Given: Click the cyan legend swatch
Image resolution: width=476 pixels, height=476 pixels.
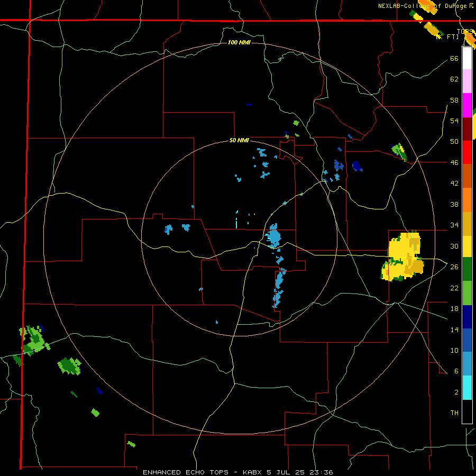Looking at the screenshot, I should tap(467, 388).
